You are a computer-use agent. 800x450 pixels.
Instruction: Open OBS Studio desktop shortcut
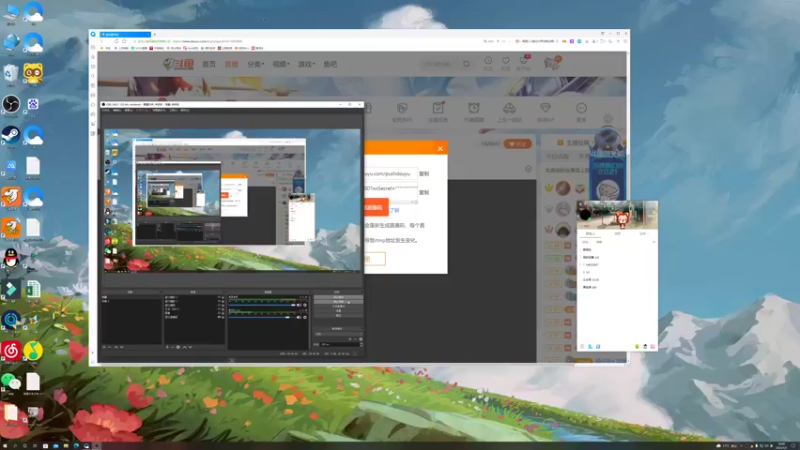click(11, 105)
